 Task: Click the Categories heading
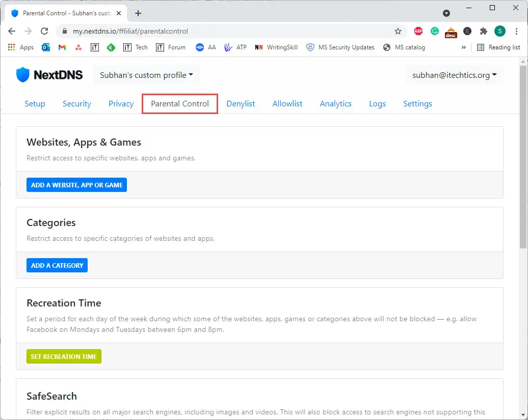pos(51,222)
